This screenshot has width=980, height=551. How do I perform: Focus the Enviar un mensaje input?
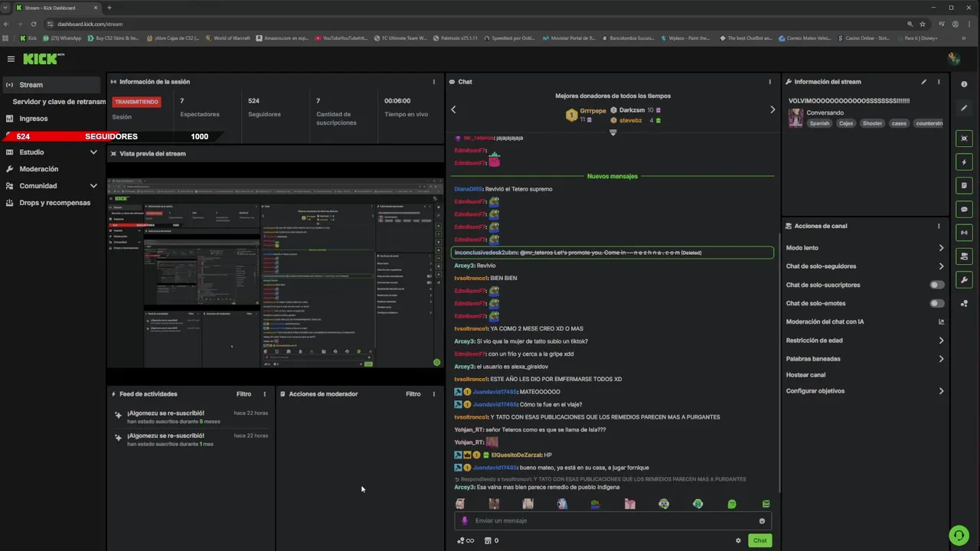(x=613, y=521)
